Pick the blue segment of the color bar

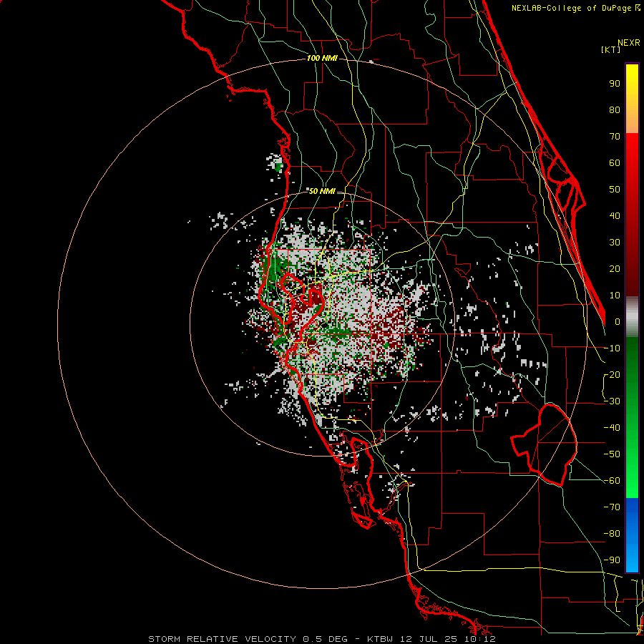[632, 535]
